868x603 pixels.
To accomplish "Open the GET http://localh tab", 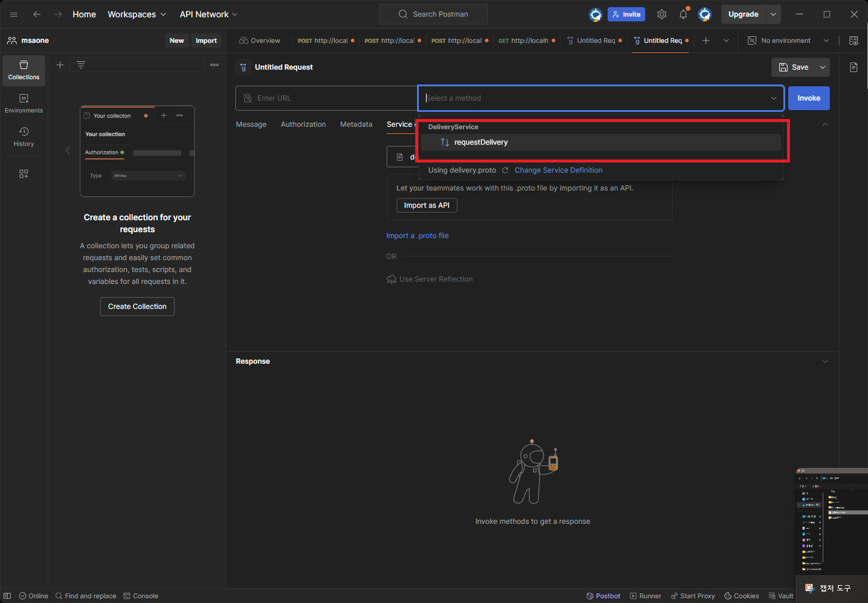I will [527, 40].
